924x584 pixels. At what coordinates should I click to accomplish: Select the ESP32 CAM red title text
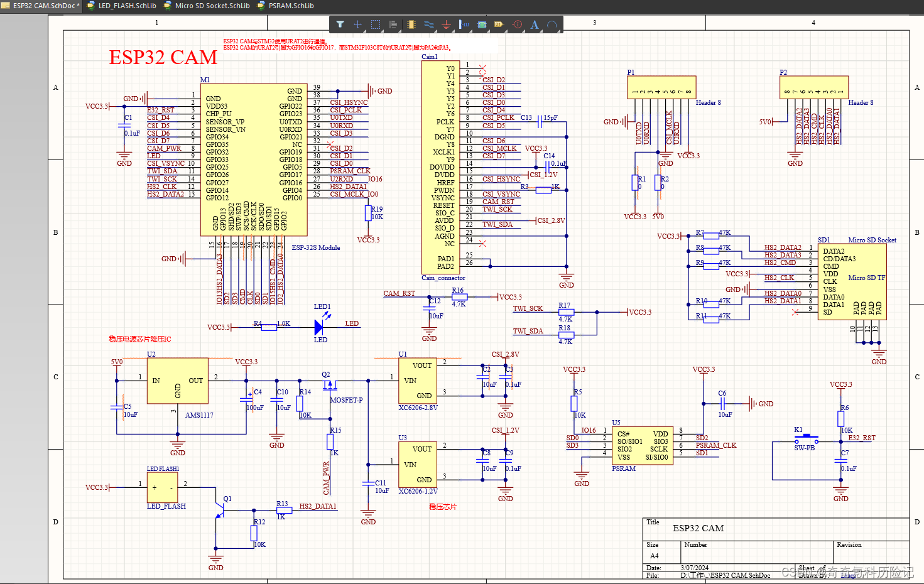163,57
